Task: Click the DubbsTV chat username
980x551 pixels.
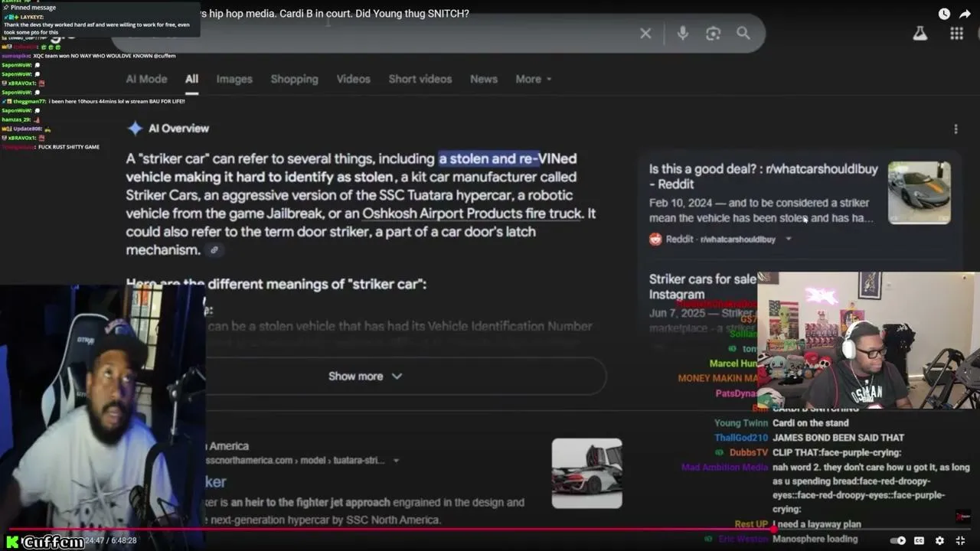Action: point(748,452)
